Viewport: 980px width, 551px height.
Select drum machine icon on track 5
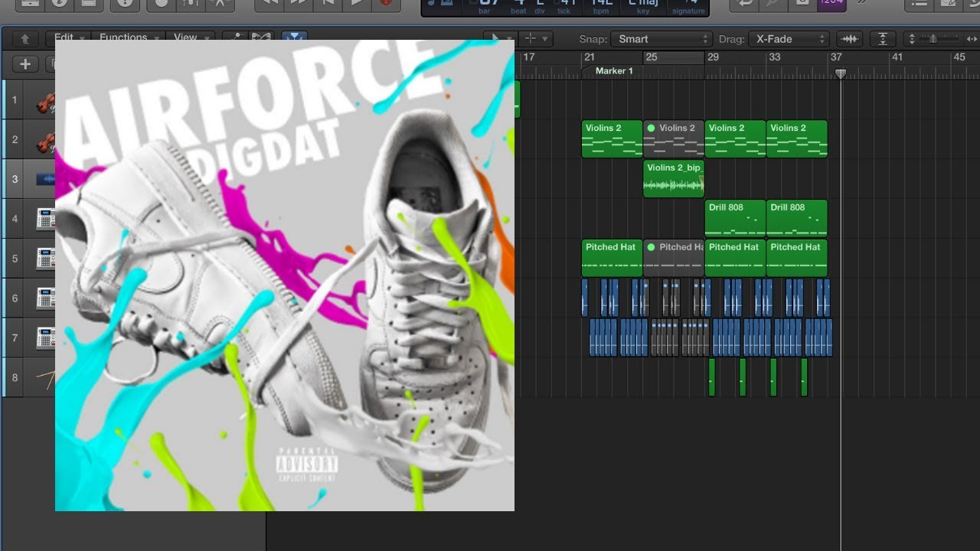coord(45,259)
